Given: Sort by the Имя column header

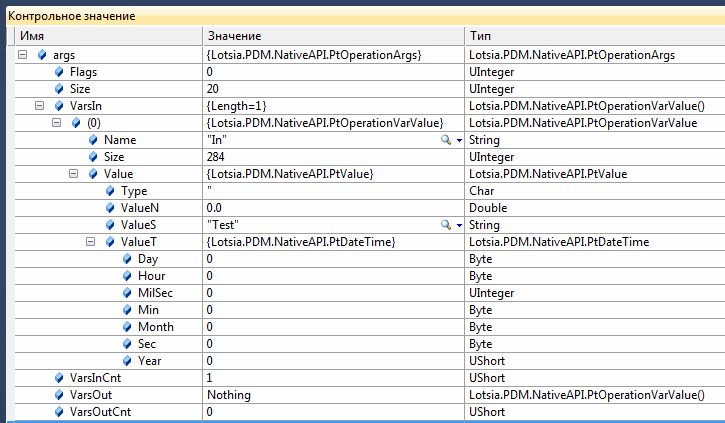Looking at the screenshot, I should point(100,36).
